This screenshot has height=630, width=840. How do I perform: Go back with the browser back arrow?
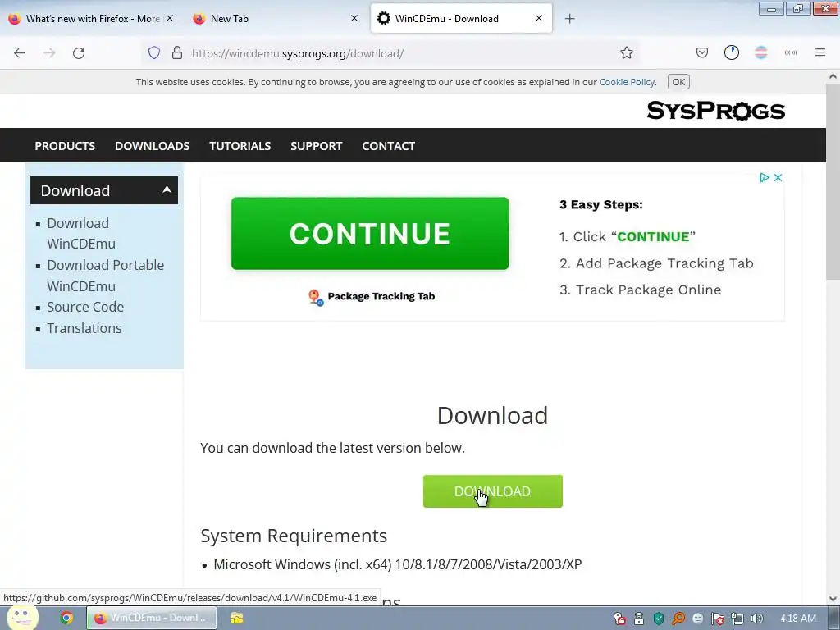(x=20, y=53)
